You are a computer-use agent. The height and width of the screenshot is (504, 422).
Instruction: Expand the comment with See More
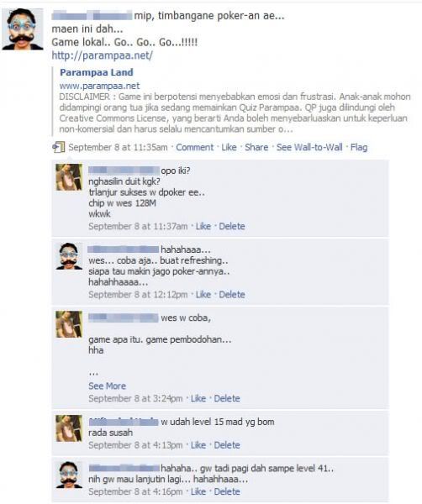[x=107, y=386]
